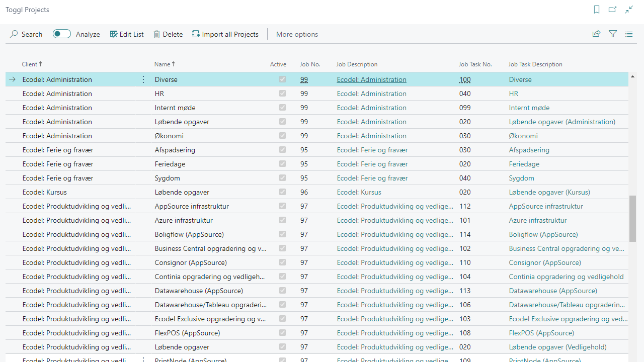This screenshot has width=644, height=362.
Task: Click Active checkbox in Feriedage row
Action: pos(282,164)
